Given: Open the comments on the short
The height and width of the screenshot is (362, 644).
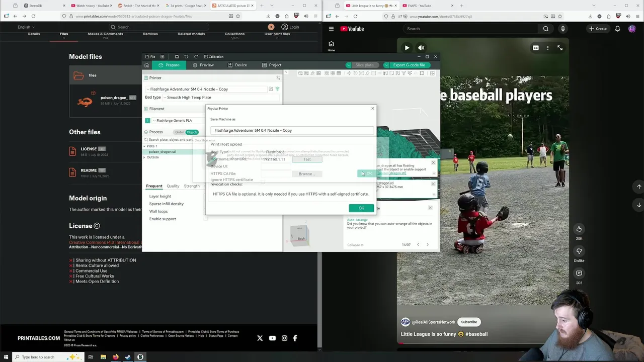Looking at the screenshot, I should tap(579, 274).
